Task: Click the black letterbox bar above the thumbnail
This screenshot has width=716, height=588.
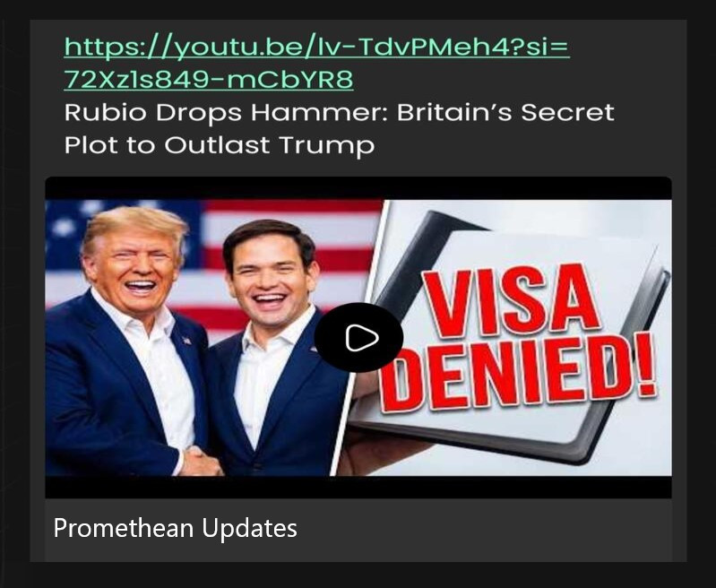Action: (358, 188)
